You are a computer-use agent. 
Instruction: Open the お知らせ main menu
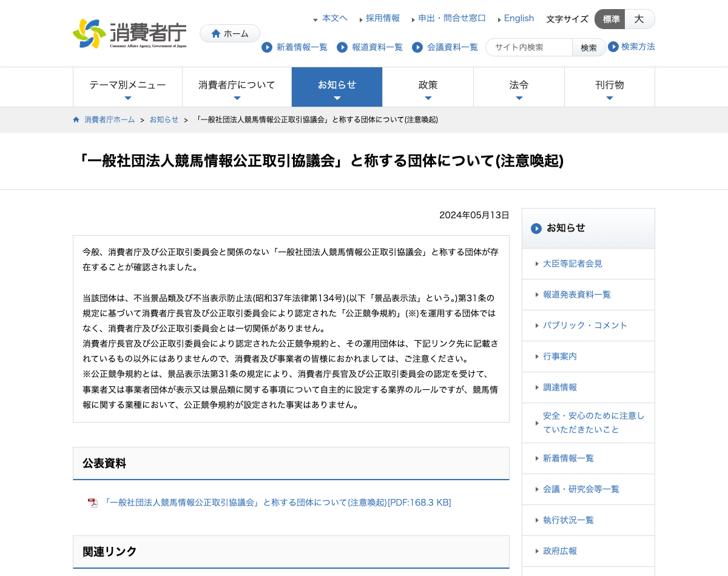[x=337, y=87]
